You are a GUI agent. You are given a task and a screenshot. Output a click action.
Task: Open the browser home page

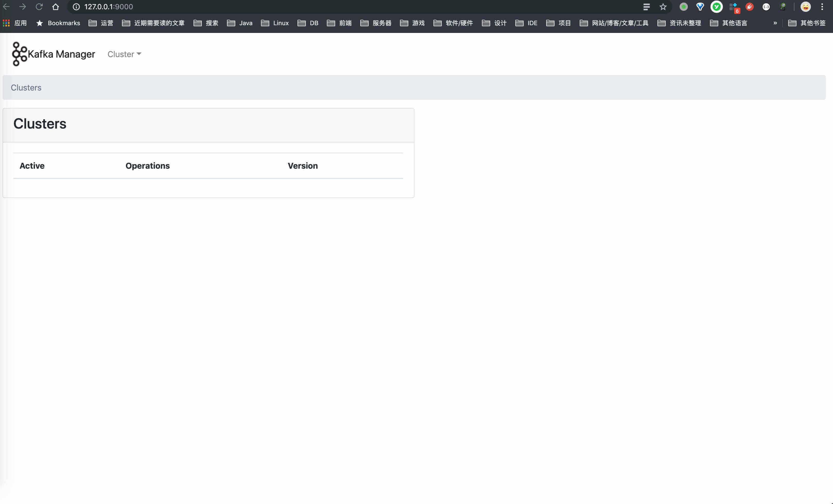(55, 6)
